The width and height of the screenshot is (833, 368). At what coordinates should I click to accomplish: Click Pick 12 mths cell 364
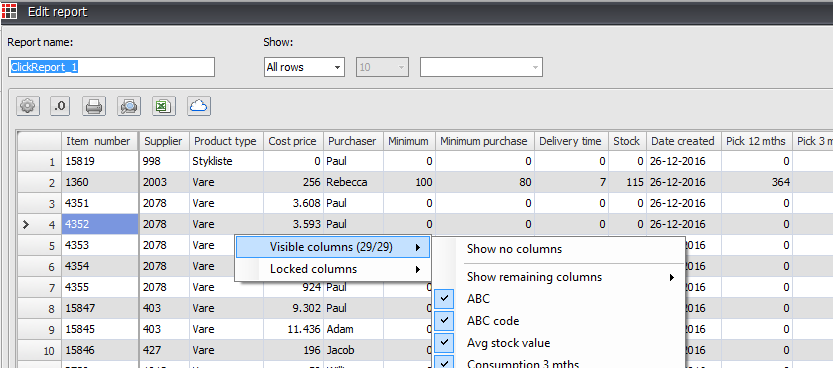[757, 182]
